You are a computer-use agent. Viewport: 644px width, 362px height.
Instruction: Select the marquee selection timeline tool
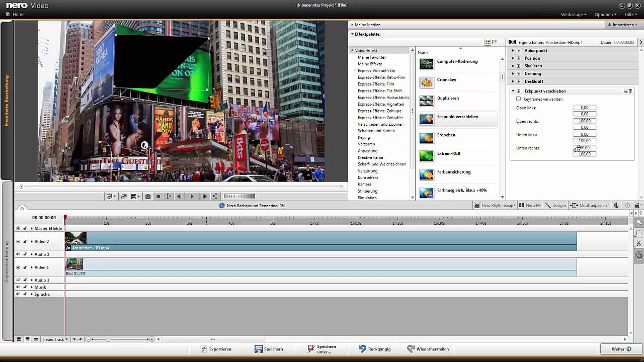click(x=639, y=233)
